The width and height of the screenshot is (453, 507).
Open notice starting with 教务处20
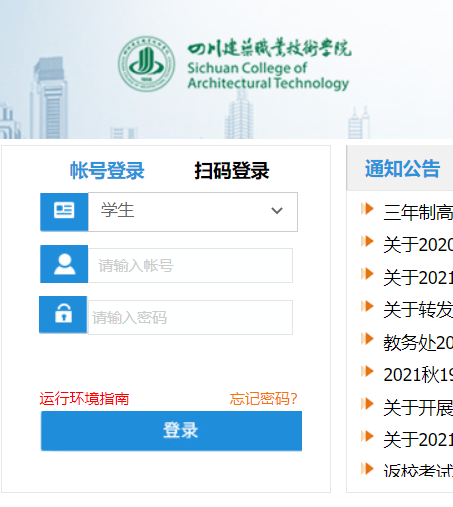click(418, 342)
